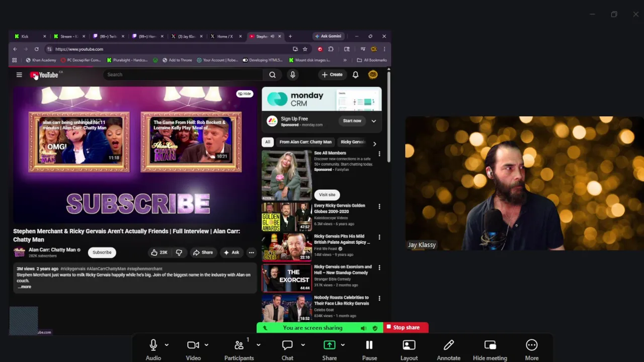Expand Zoom audio options arrow

tap(167, 345)
